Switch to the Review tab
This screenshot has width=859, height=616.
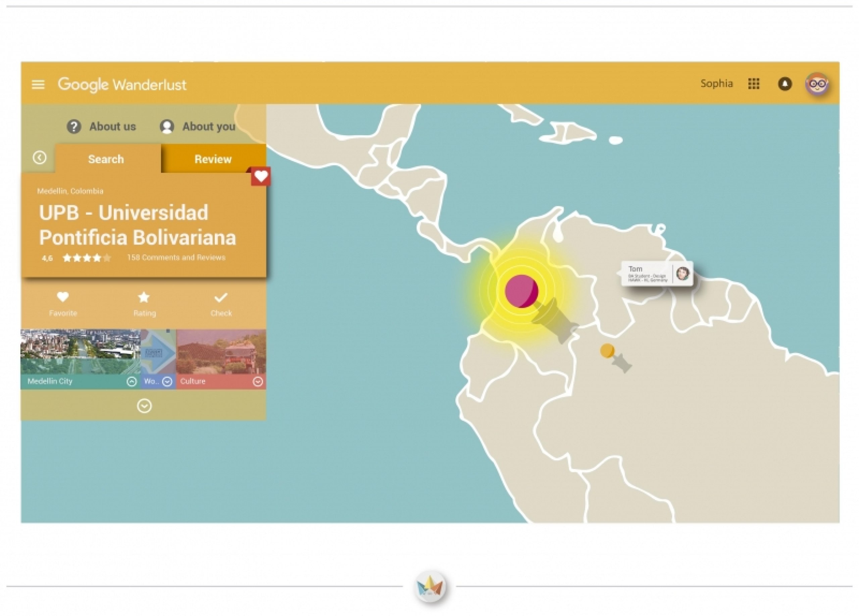point(213,159)
